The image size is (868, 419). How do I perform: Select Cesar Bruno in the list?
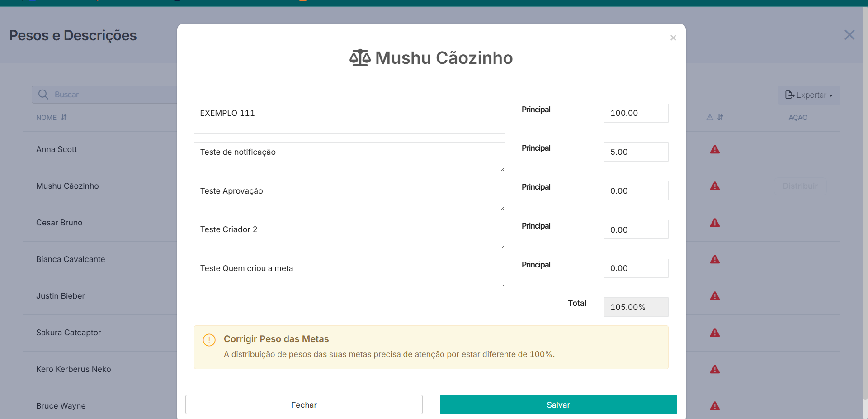[59, 223]
